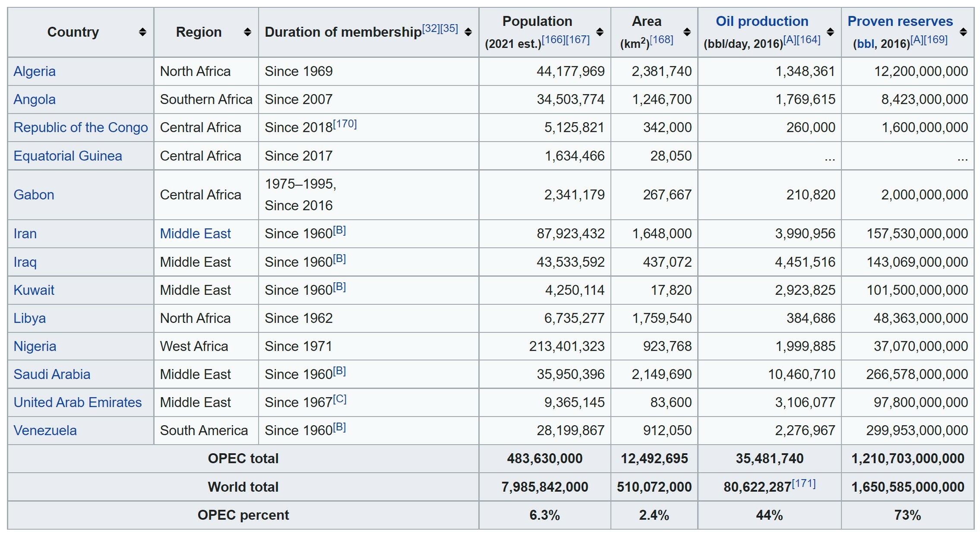This screenshot has height=537, width=980.
Task: Select Gabon membership '1975–1995, Since 2016'
Action: click(x=300, y=195)
